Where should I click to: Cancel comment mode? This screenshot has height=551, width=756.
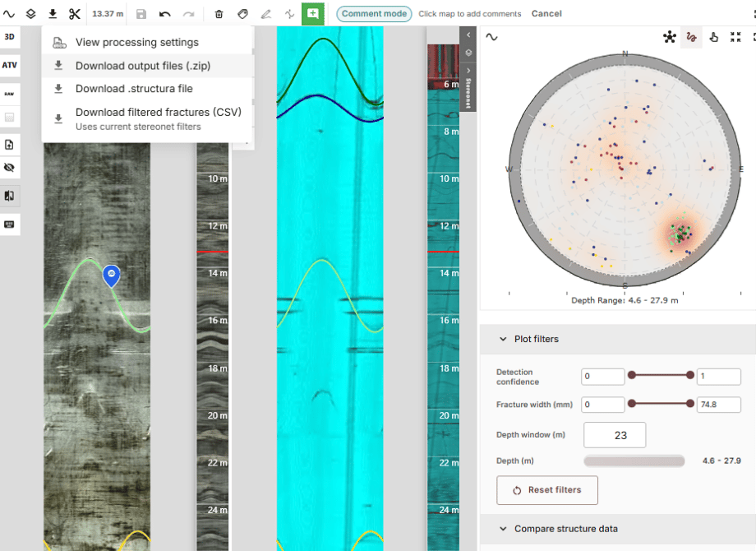(546, 13)
